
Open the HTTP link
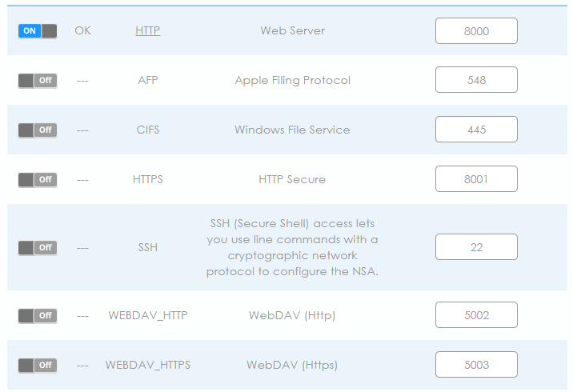pyautogui.click(x=147, y=30)
